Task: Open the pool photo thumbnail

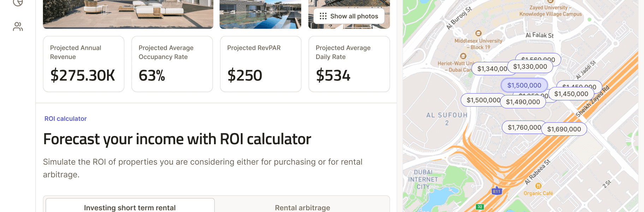Action: pyautogui.click(x=261, y=14)
